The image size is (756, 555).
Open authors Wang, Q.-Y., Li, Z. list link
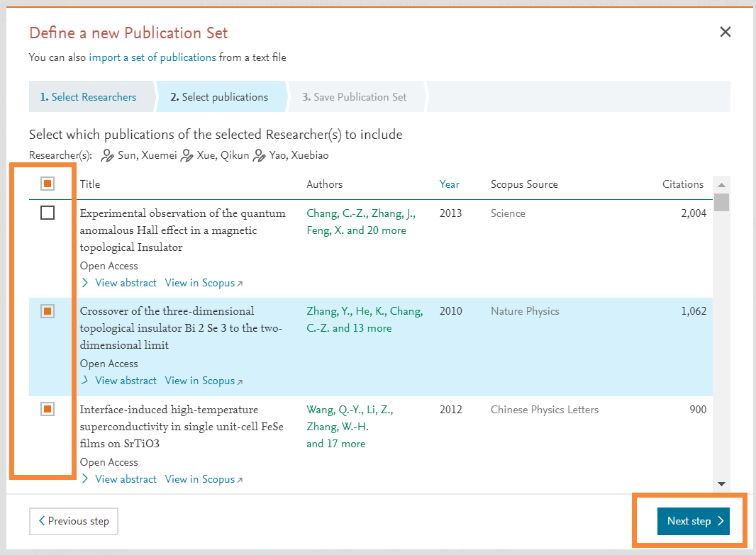(x=350, y=427)
